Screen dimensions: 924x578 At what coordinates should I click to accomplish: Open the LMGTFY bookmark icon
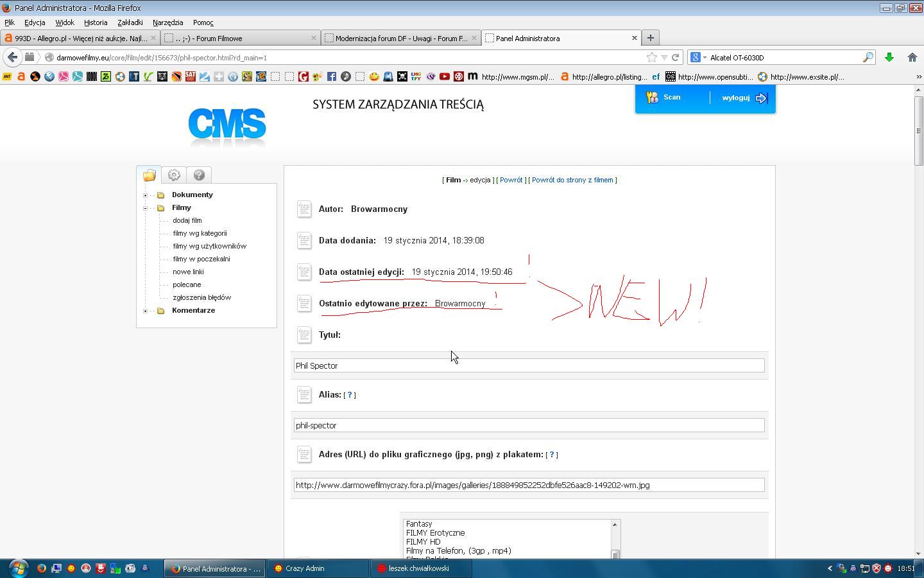416,76
